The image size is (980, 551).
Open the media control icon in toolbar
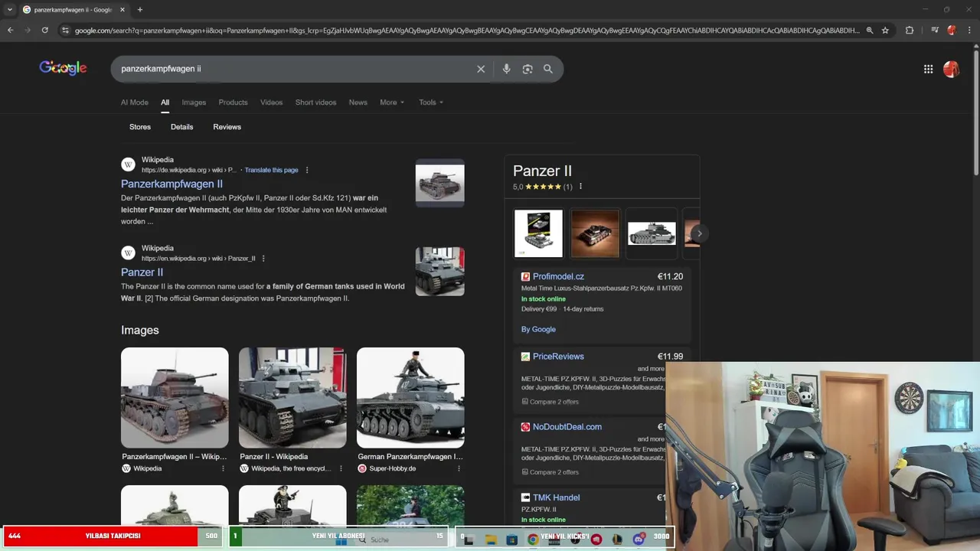935,31
